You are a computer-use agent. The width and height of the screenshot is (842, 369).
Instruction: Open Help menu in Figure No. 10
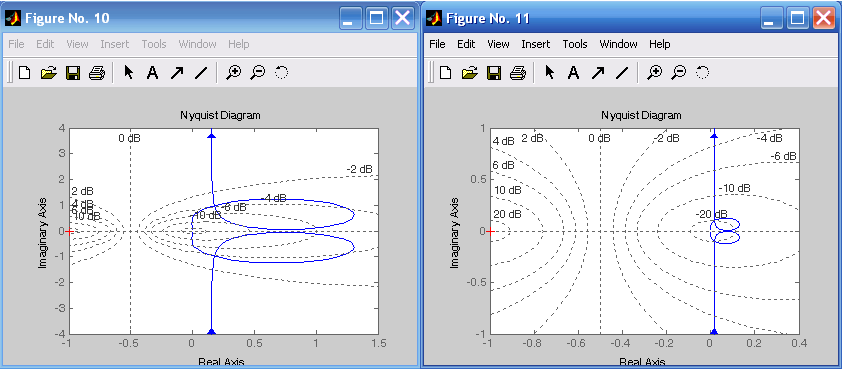(238, 45)
